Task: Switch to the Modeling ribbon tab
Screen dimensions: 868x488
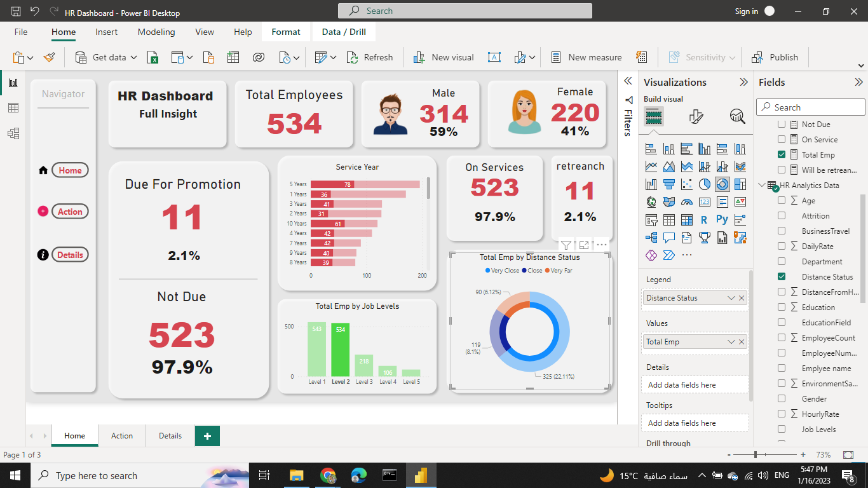Action: 156,32
